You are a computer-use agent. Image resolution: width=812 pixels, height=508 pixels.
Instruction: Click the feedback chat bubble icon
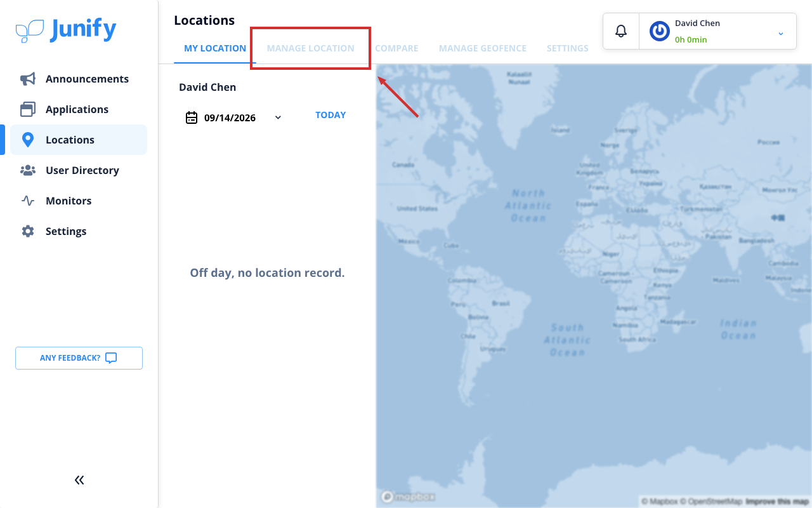[111, 358]
